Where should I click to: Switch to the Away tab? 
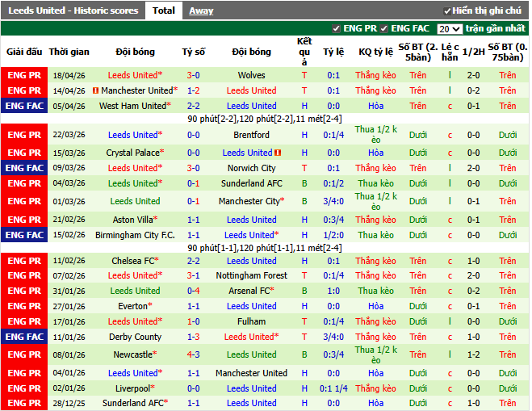(x=201, y=10)
